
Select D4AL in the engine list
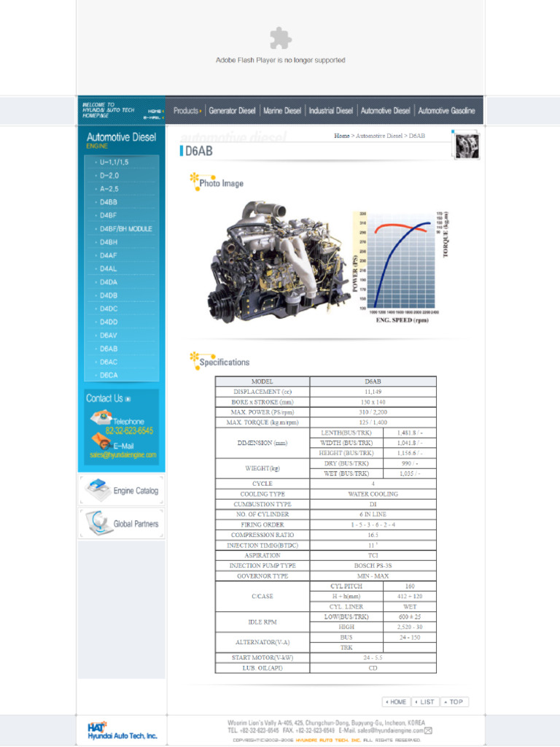pos(108,268)
